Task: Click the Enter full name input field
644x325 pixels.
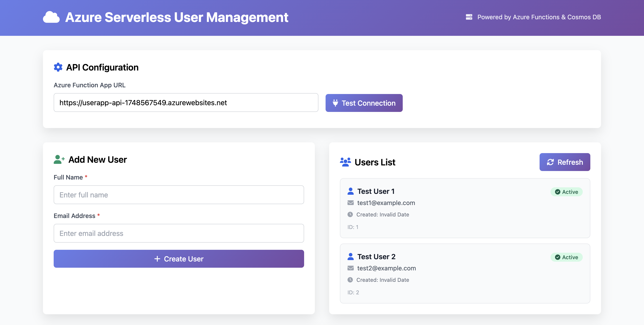Action: click(178, 195)
